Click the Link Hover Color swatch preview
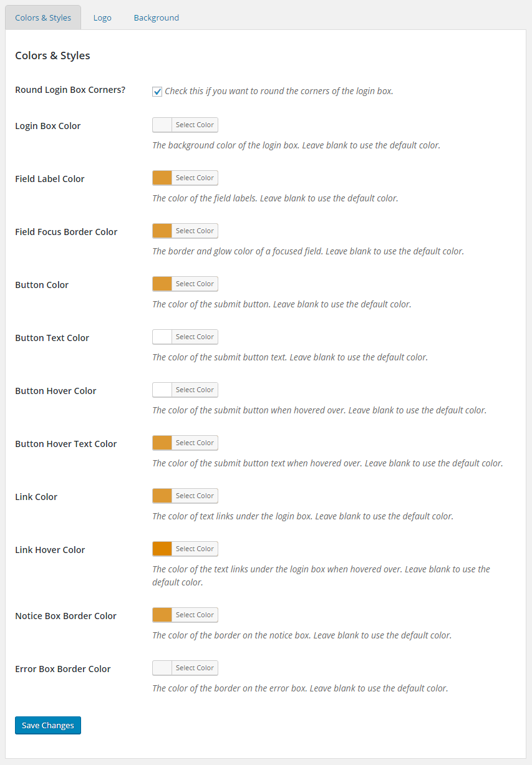The height and width of the screenshot is (765, 532). point(162,549)
